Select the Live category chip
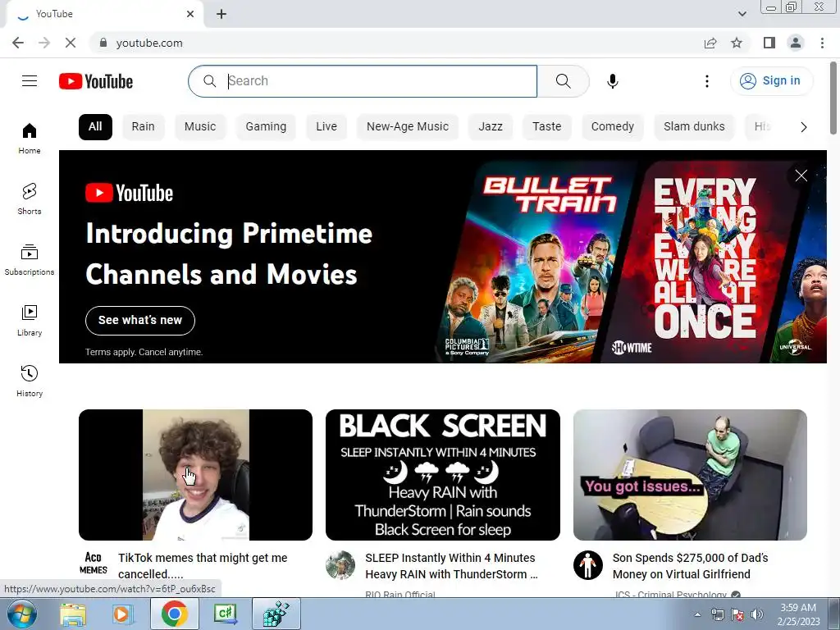840x630 pixels. coord(326,127)
